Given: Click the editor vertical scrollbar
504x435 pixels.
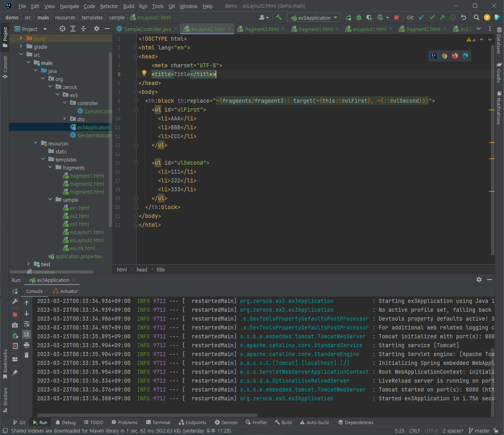Looking at the screenshot, I should pos(492,149).
